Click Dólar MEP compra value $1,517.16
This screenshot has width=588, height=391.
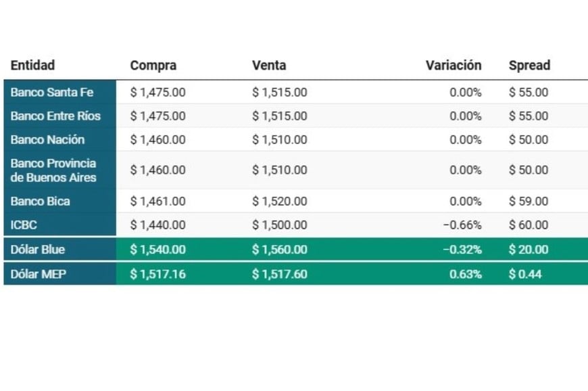157,274
